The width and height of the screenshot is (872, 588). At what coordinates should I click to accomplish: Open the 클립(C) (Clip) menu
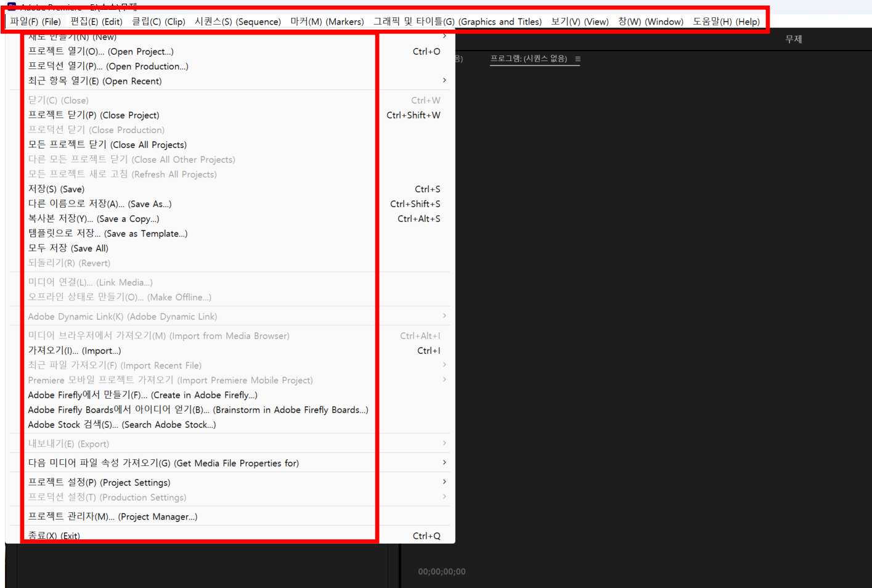[x=158, y=22]
